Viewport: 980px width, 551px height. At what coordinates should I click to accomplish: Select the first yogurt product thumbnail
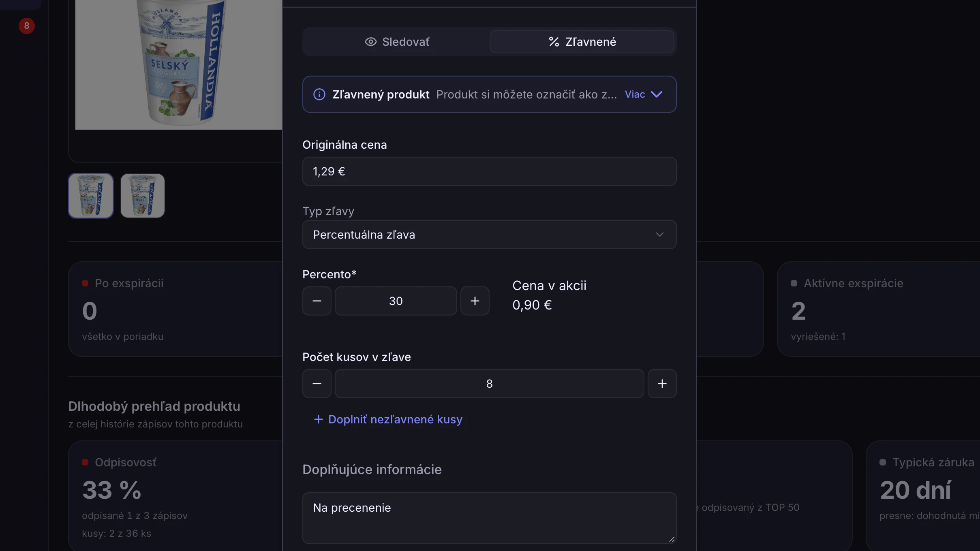[x=91, y=196]
